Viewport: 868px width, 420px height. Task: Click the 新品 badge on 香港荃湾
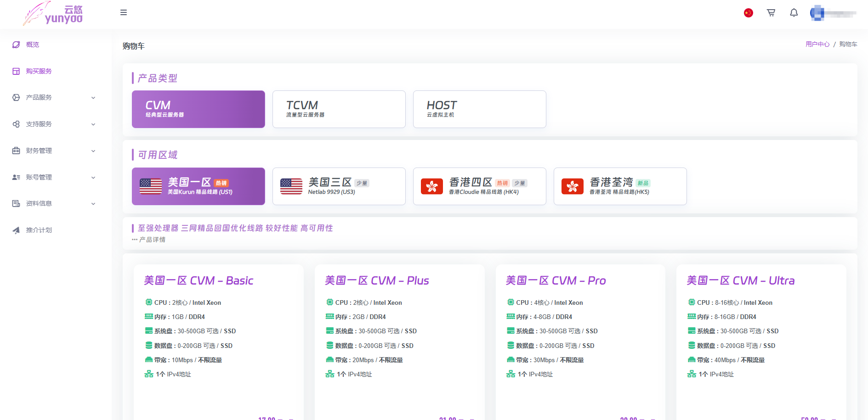pos(643,183)
